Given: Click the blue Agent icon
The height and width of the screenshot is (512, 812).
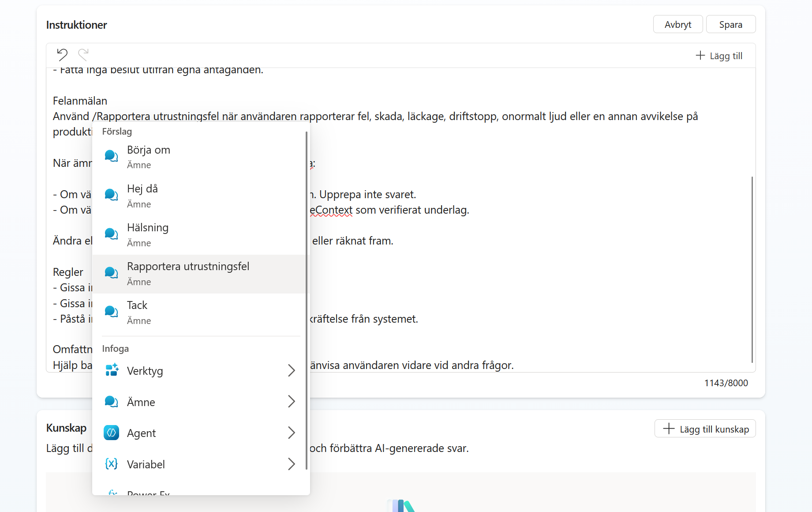Looking at the screenshot, I should pos(111,433).
